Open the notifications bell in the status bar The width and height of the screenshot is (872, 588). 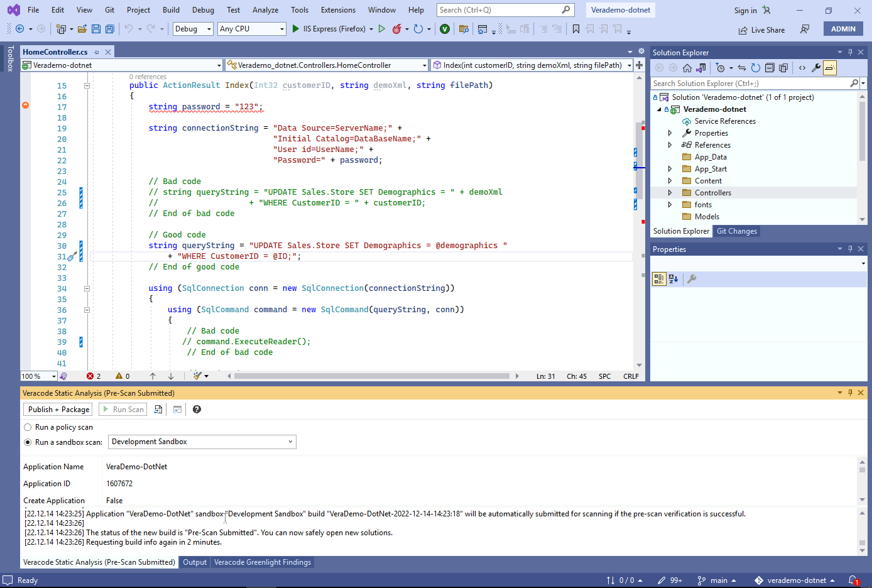(x=853, y=580)
